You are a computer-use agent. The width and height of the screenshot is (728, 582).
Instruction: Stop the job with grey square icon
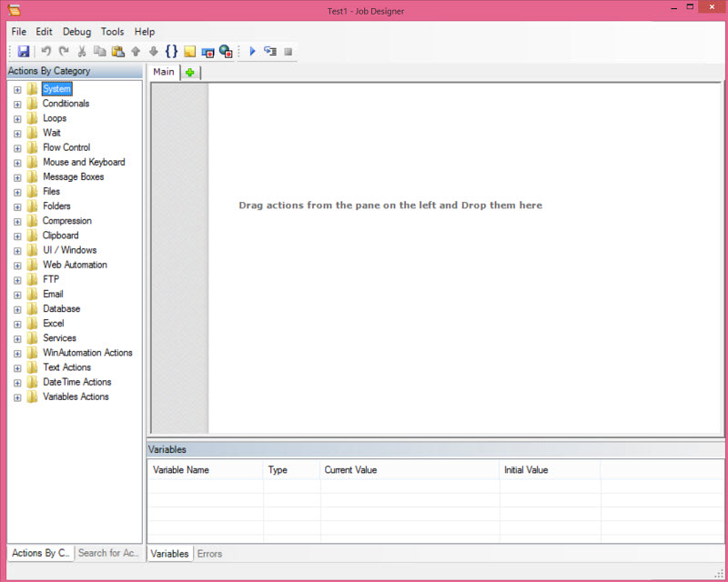pos(288,52)
